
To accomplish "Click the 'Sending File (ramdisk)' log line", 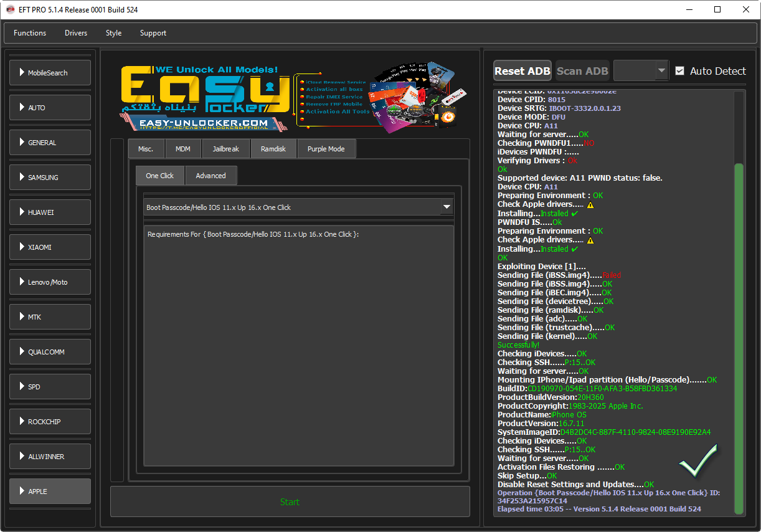I will point(551,310).
